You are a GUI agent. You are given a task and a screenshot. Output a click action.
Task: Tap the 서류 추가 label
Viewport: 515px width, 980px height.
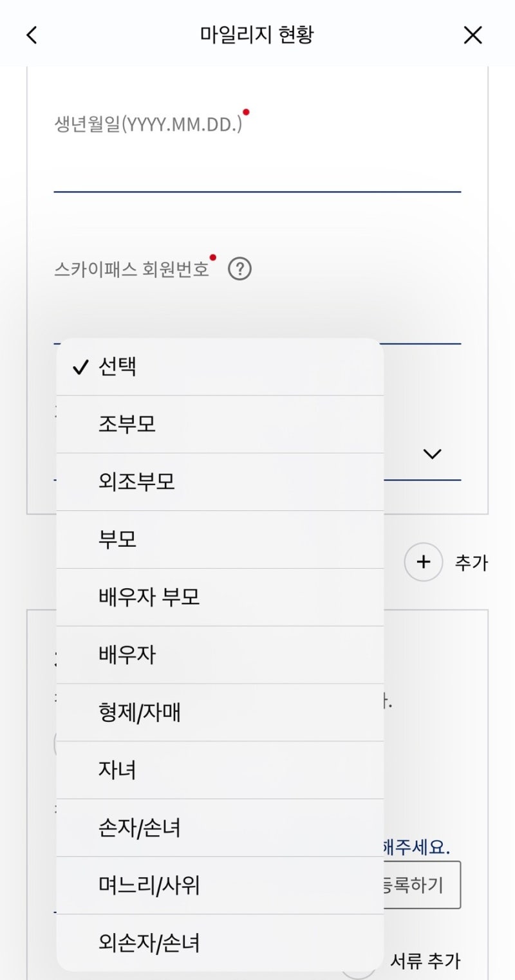[426, 961]
